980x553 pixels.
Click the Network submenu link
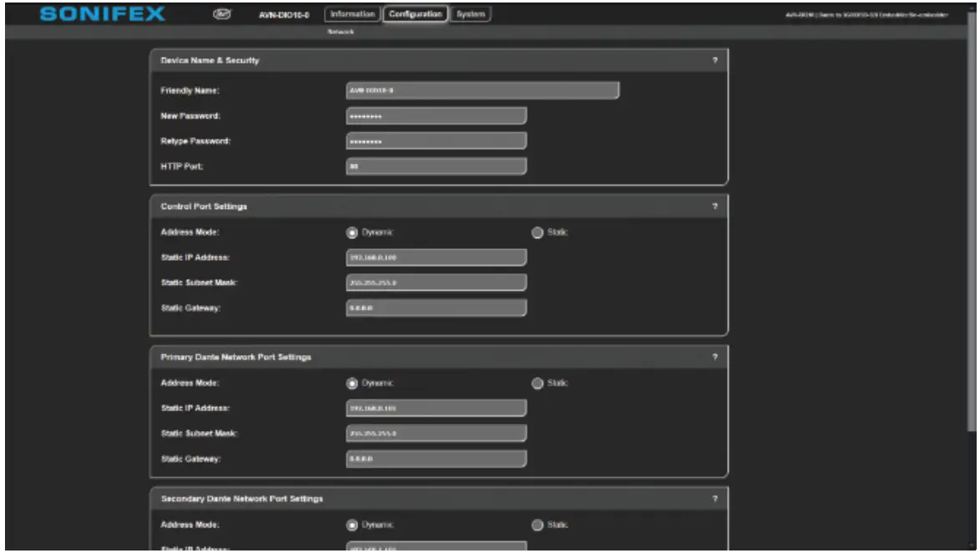tap(341, 32)
